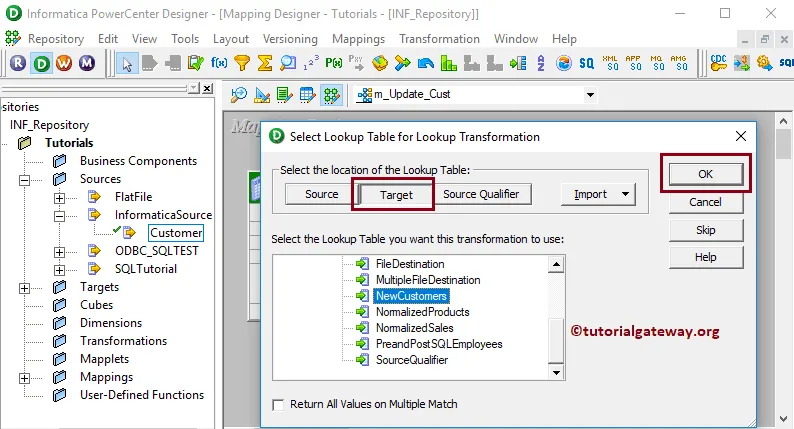Expand the Targets folder
794x429 pixels.
(24, 288)
